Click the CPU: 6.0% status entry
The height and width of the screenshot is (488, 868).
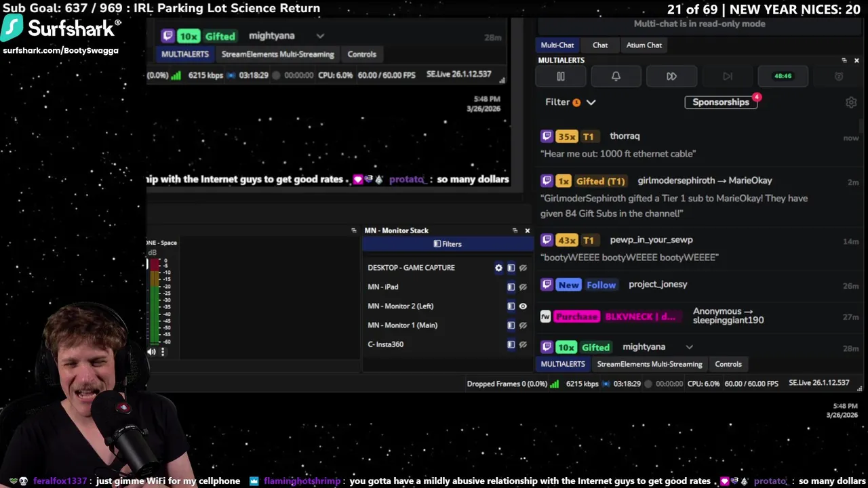point(703,384)
